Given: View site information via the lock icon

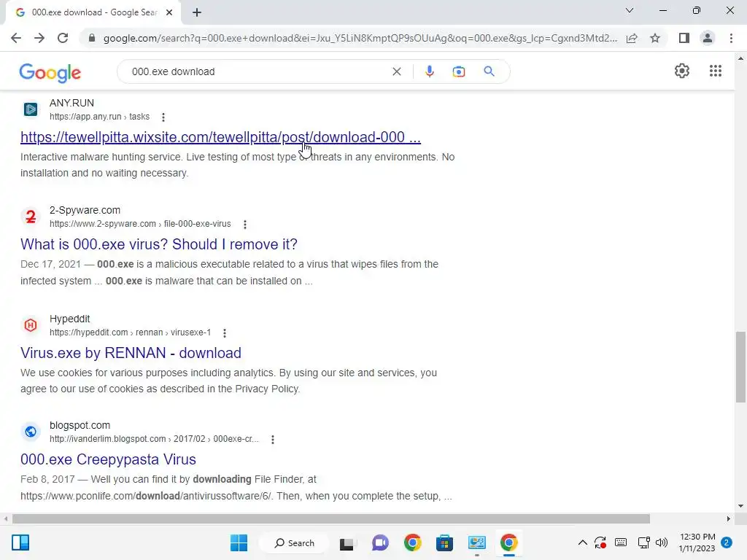Looking at the screenshot, I should click(x=92, y=38).
